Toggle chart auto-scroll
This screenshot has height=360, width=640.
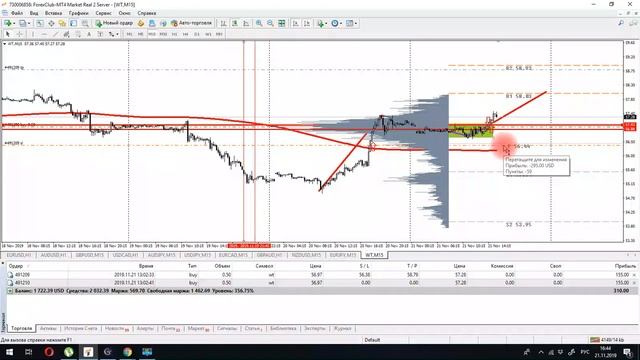[296, 23]
